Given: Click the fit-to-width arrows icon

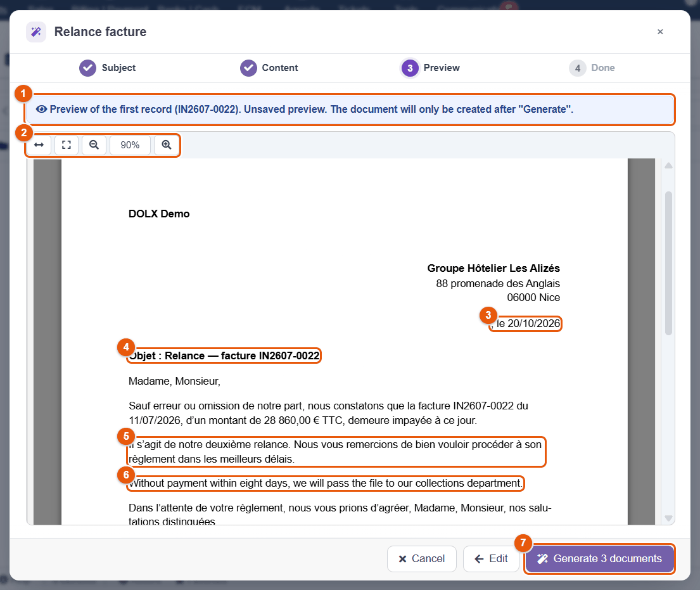Looking at the screenshot, I should 39,144.
